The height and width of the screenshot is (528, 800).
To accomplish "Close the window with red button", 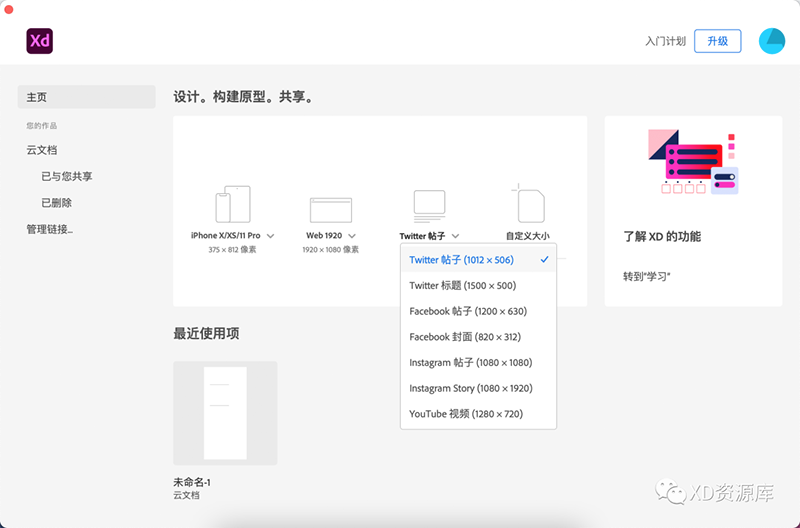I will pos(8,9).
